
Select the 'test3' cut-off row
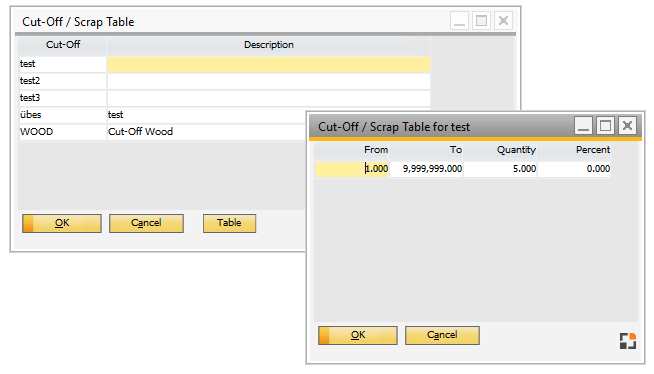[63, 98]
